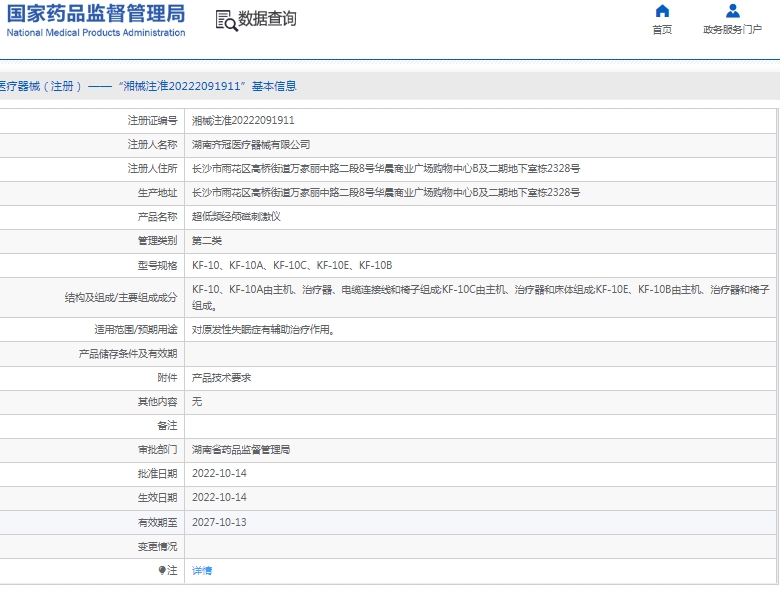Image resolution: width=780 pixels, height=590 pixels.
Task: Click the 附件 row label
Action: click(x=167, y=378)
